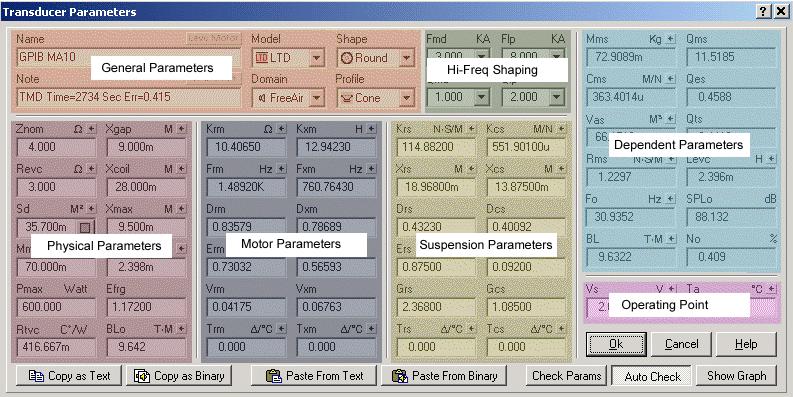Click Check Params
This screenshot has height=397, width=793.
[x=566, y=376]
